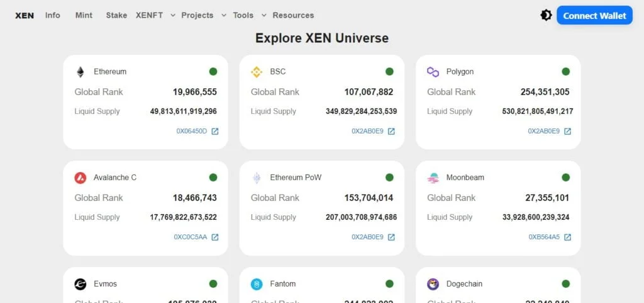644x303 pixels.
Task: Select Avalanche C global rank 18,466,743
Action: point(195,198)
